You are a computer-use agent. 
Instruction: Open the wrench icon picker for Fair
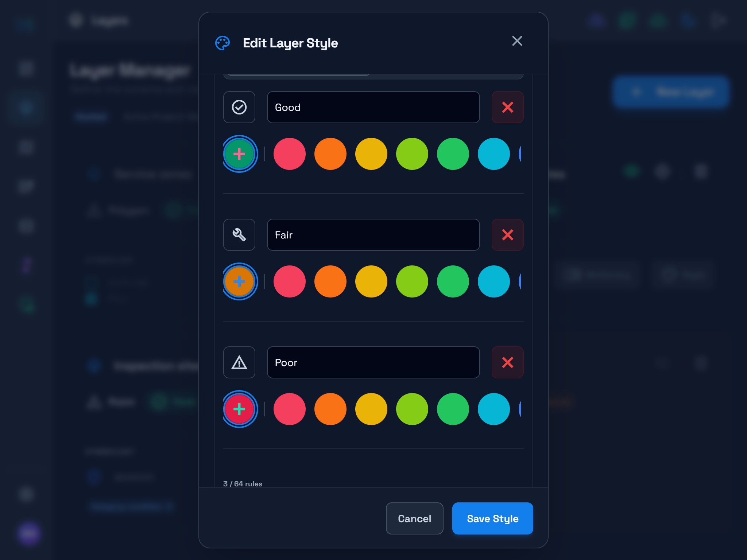click(239, 235)
